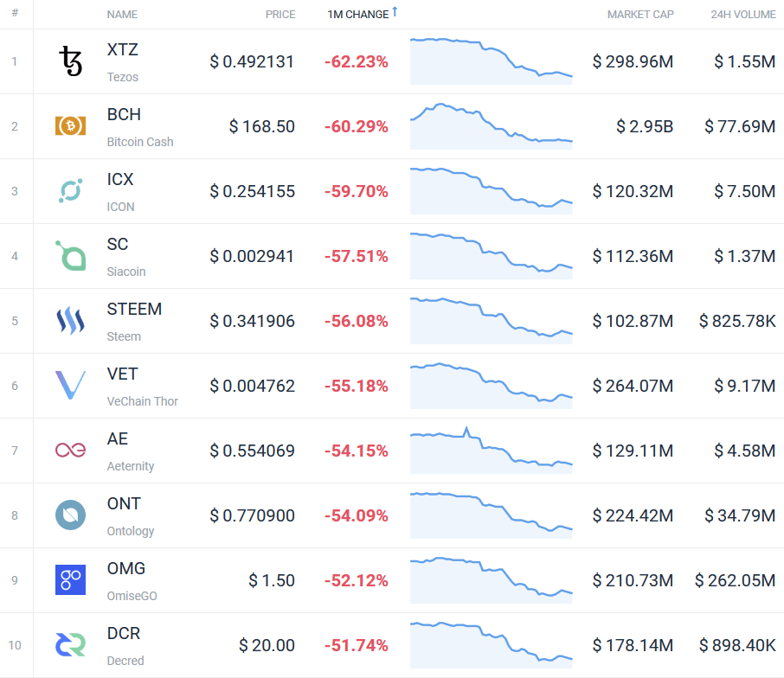Open the VeChain Thor V logo
784x678 pixels.
pos(70,385)
